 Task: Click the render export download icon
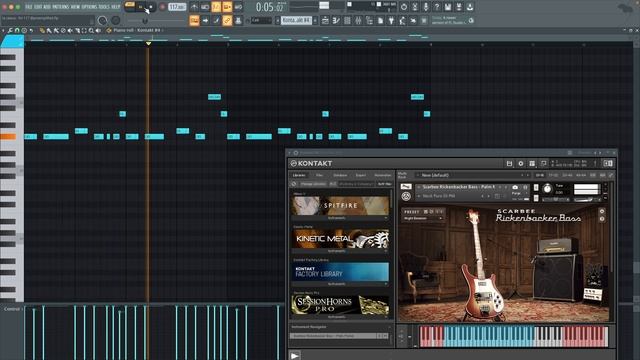pyautogui.click(x=470, y=7)
